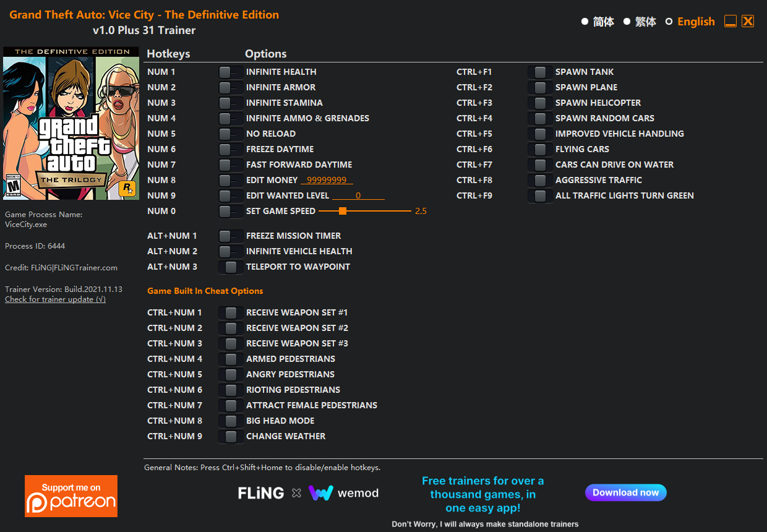Click the FLiNG logo

coord(261,493)
